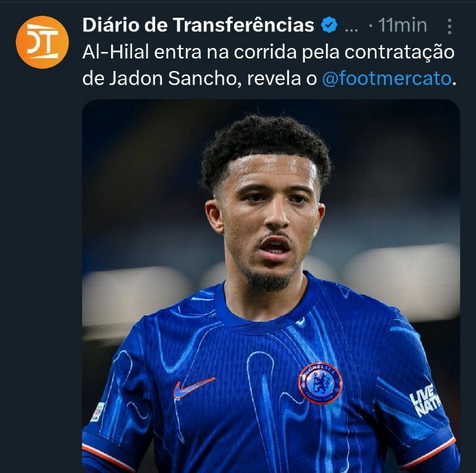The image size is (476, 473).
Task: Open the Diário de Transferências orange avatar
Action: pos(42,42)
